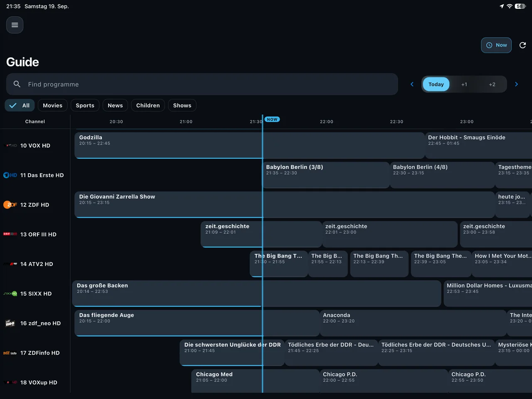Click the Das Erste HD channel logo
This screenshot has height=399, width=532.
(10, 175)
